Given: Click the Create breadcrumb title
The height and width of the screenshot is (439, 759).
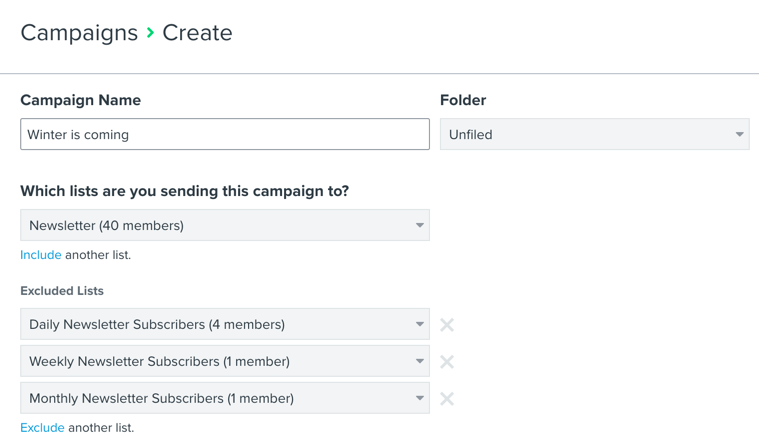Looking at the screenshot, I should (x=197, y=33).
